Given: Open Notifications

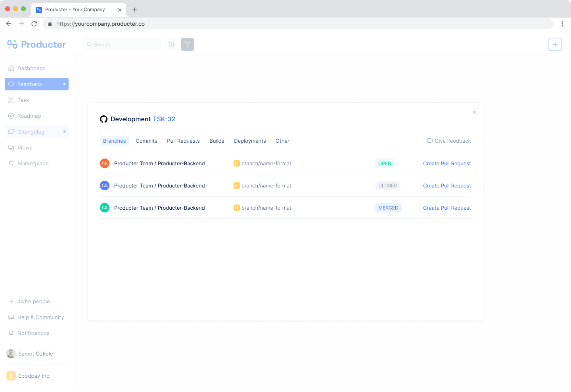Looking at the screenshot, I should (x=29, y=333).
